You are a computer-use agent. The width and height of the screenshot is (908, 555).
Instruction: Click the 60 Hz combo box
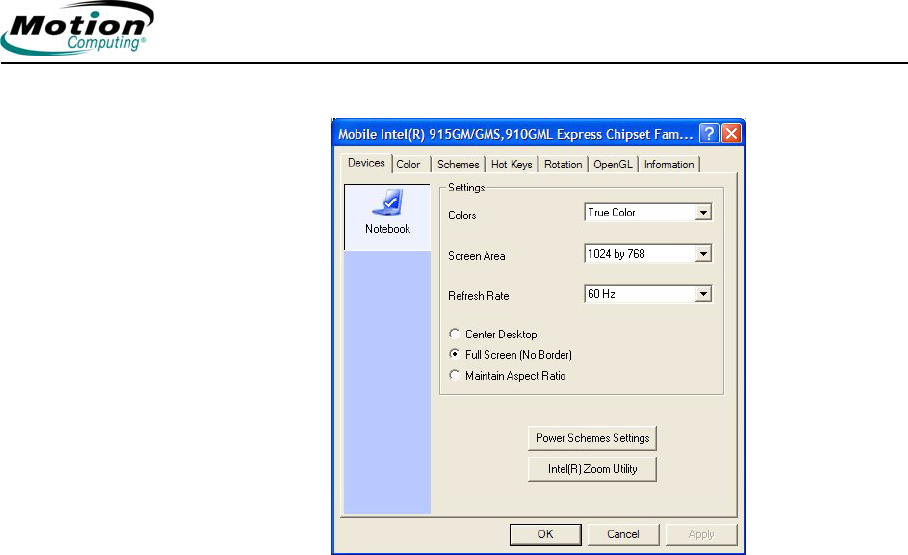648,294
